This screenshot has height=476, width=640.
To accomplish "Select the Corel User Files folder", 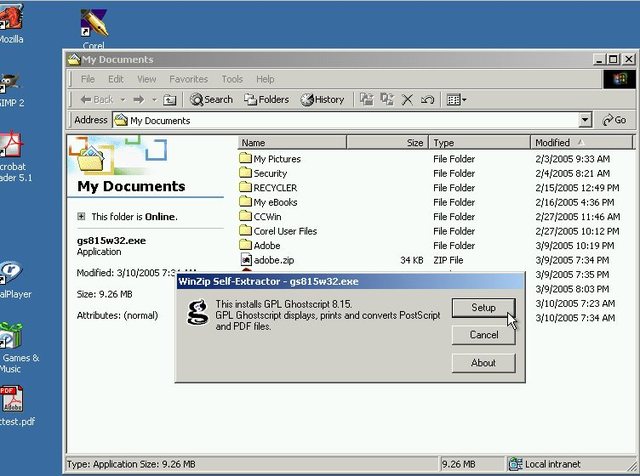I will (x=278, y=231).
